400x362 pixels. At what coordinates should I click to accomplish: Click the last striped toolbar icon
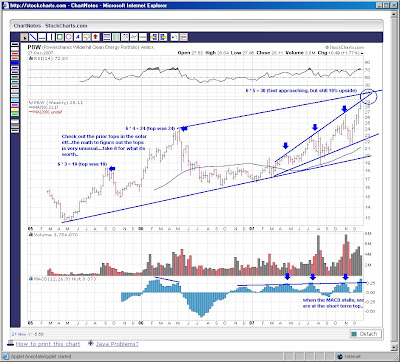coord(184,37)
